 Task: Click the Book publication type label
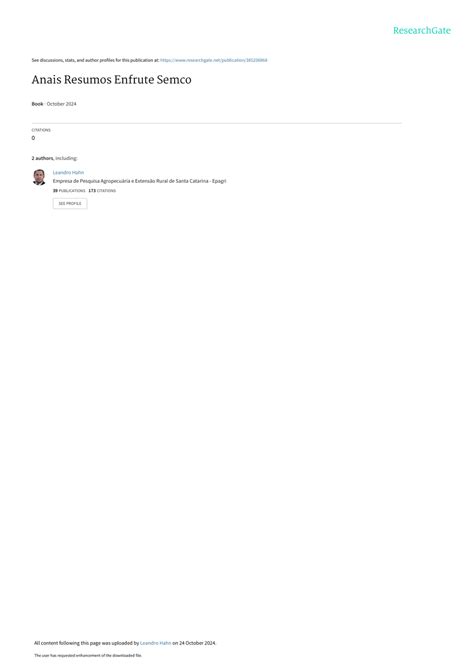click(x=37, y=104)
